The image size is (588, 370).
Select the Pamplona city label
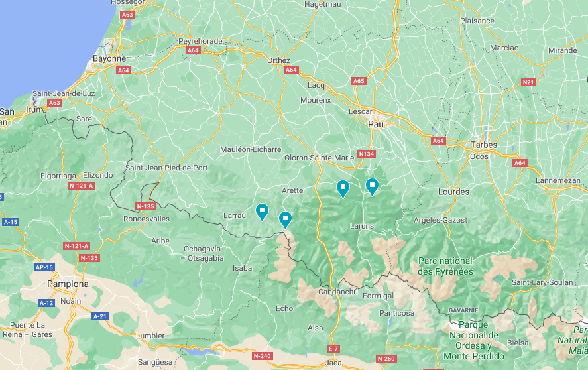68,284
